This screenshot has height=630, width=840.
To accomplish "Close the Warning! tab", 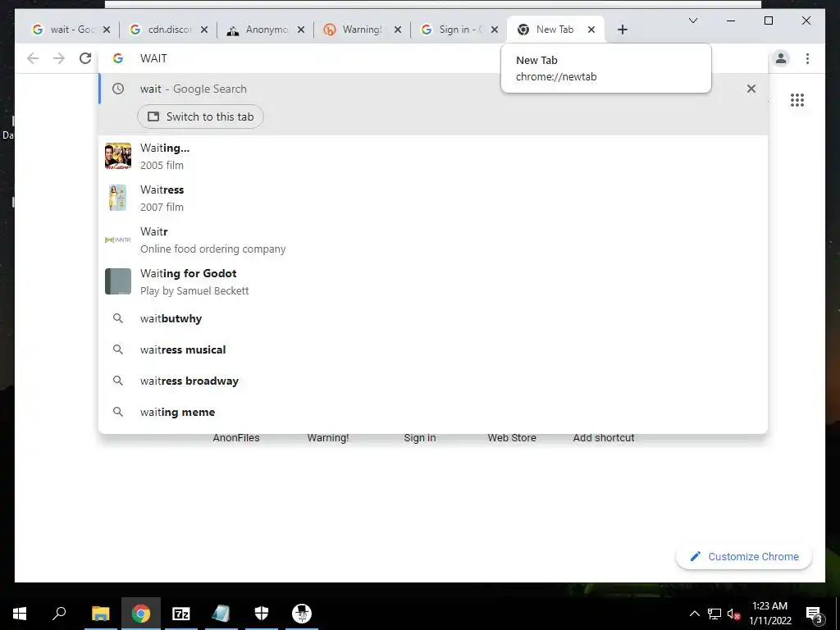I will 398,30.
